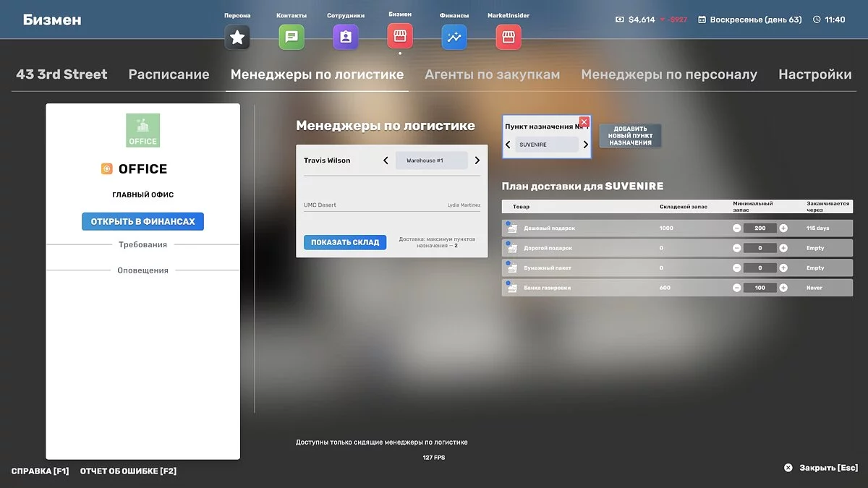
Task: Click the SUVENIRE destination selector field
Action: [x=548, y=145]
